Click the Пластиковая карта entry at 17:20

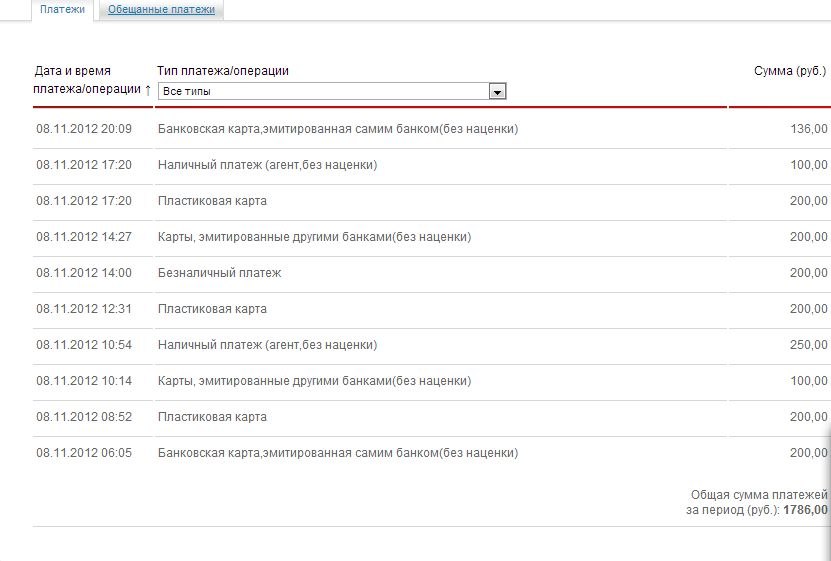[x=212, y=201]
